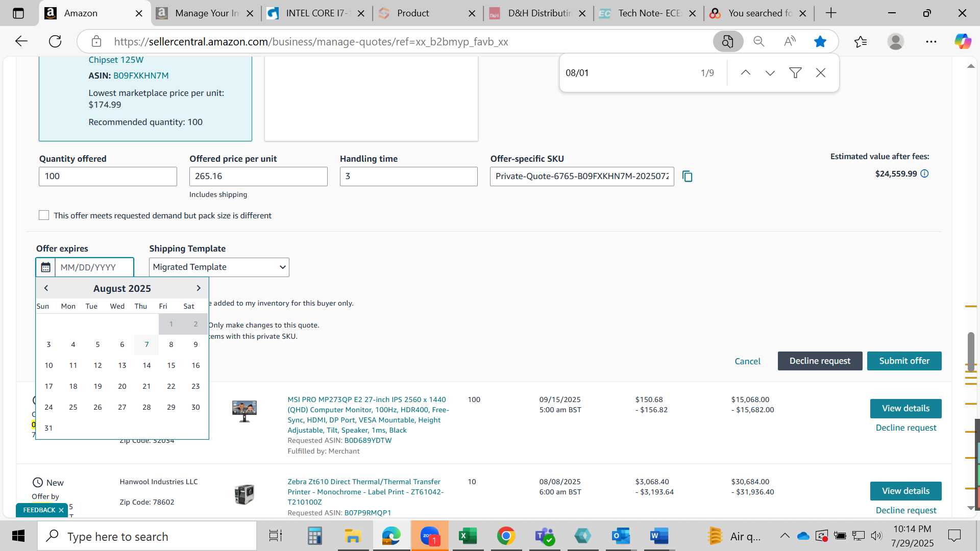Go to next month in calendar
Viewport: 980px width, 551px height.
[x=199, y=288]
